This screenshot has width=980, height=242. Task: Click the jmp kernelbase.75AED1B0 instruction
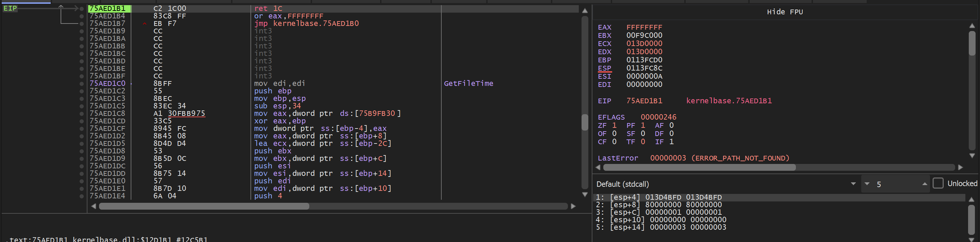[x=306, y=24]
